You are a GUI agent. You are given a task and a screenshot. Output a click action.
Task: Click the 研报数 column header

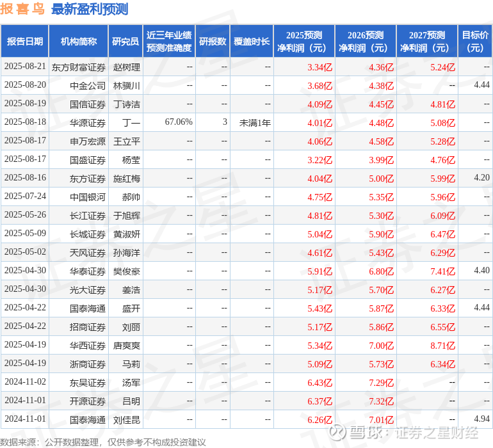213,41
